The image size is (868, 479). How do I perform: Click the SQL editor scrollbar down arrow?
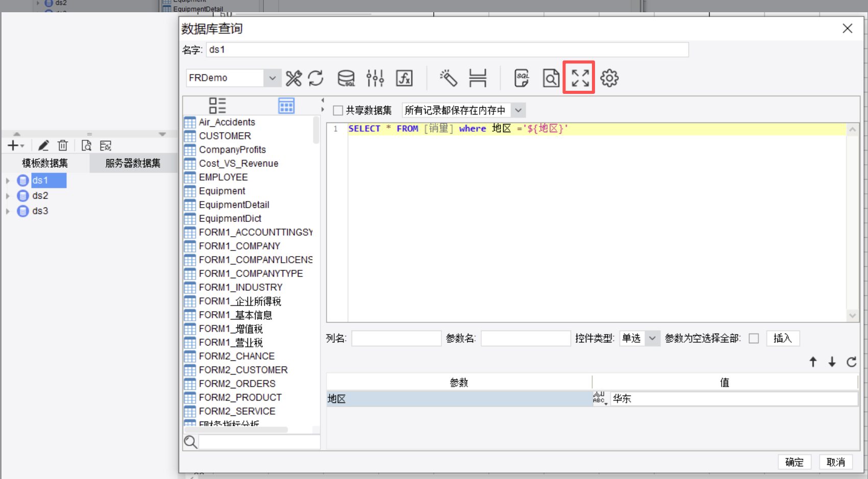click(852, 316)
